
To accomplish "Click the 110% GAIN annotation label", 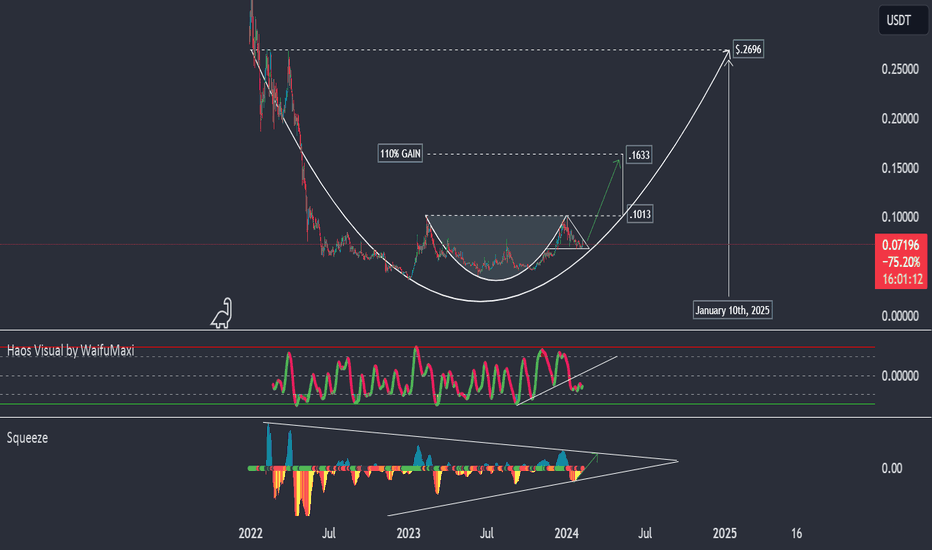I will (x=400, y=154).
